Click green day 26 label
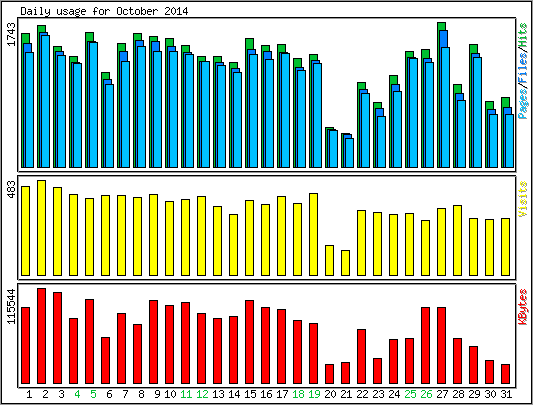 pos(426,394)
